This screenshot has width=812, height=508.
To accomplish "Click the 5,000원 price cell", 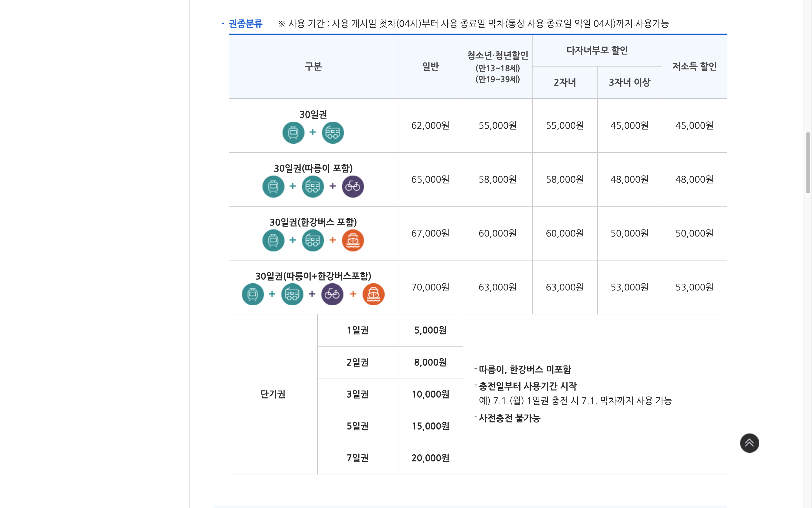I will pyautogui.click(x=430, y=330).
